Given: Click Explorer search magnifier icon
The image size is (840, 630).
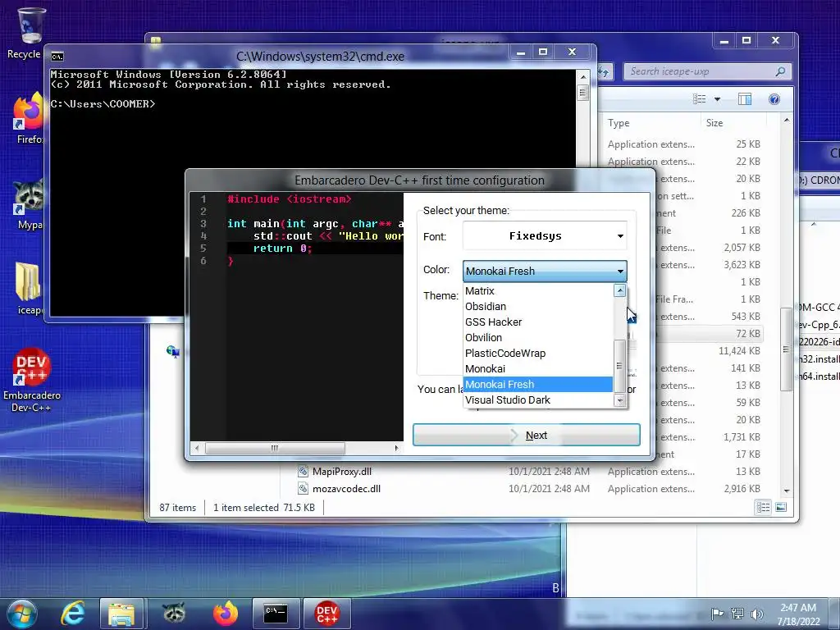Looking at the screenshot, I should [x=781, y=71].
